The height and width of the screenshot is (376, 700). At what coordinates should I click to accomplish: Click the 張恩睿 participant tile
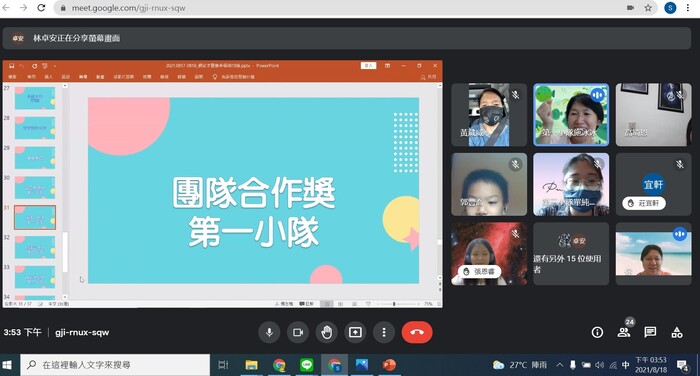click(489, 254)
